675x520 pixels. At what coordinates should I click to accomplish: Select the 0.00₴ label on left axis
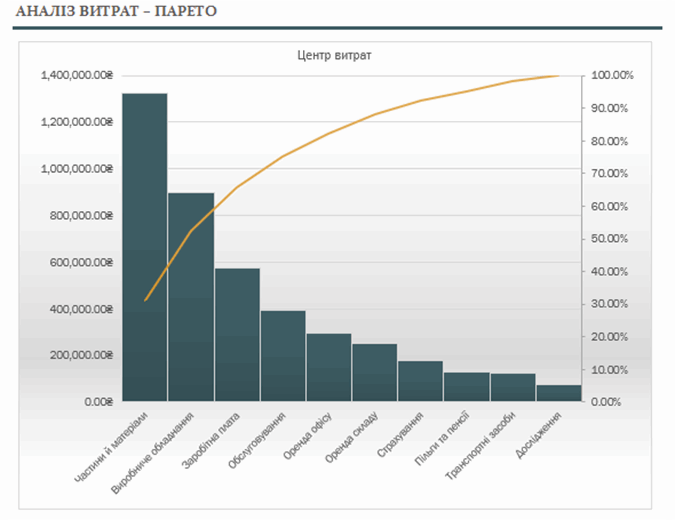click(x=95, y=402)
